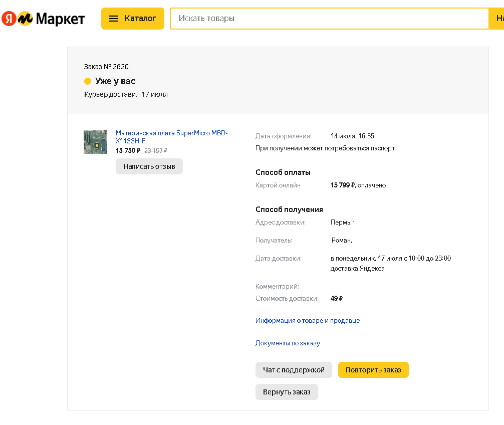This screenshot has height=425, width=504.
Task: Click the "Уже у вас" status heading
Action: tap(115, 81)
